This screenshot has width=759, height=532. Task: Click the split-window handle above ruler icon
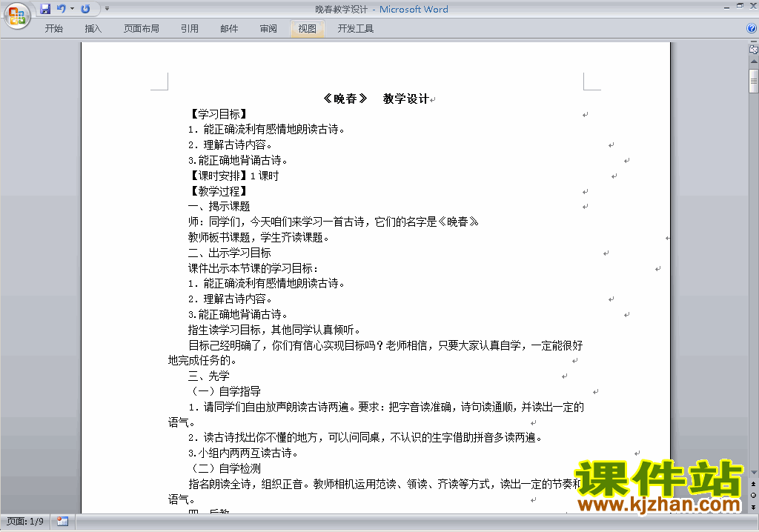point(753,43)
